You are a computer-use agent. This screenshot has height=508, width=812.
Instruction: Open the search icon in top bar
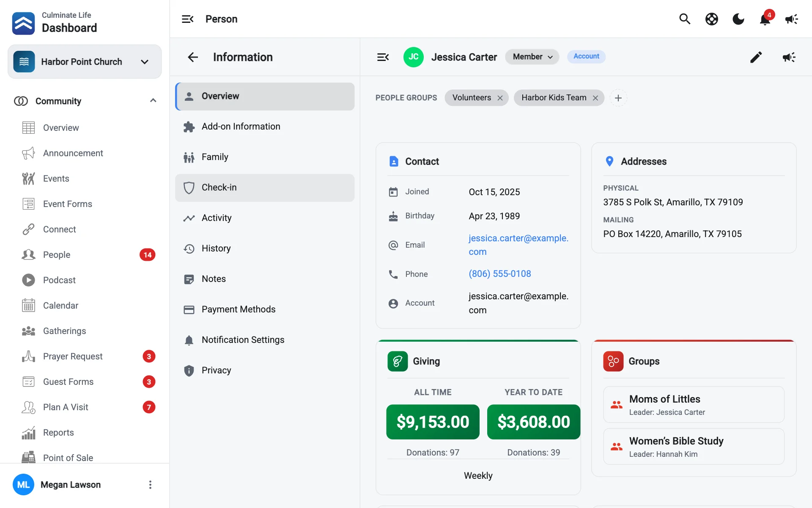(685, 19)
